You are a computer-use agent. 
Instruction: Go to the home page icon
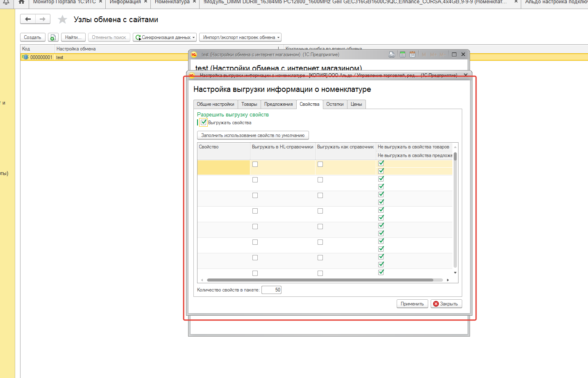[x=21, y=2]
